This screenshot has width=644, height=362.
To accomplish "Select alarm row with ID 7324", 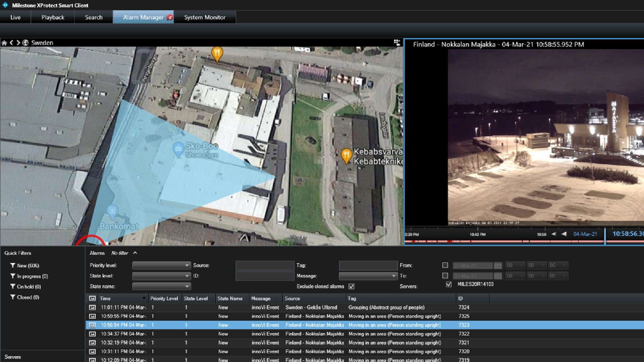I will coord(365,307).
